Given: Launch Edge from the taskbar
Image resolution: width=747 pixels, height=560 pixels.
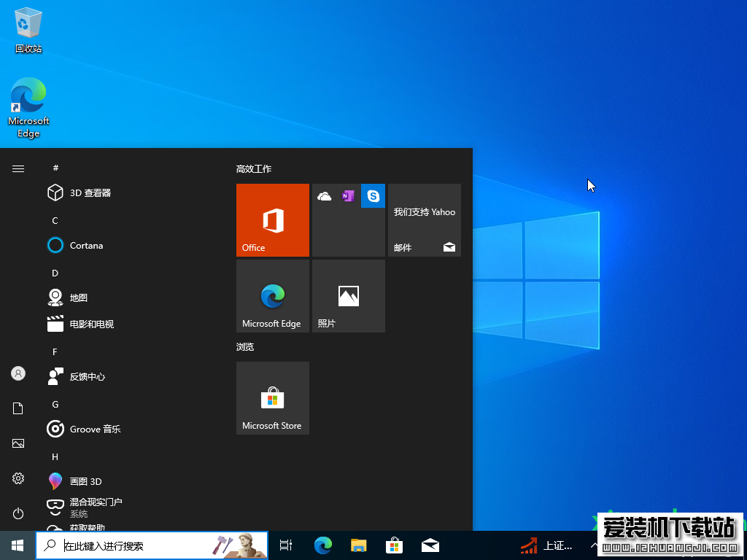Looking at the screenshot, I should (323, 545).
